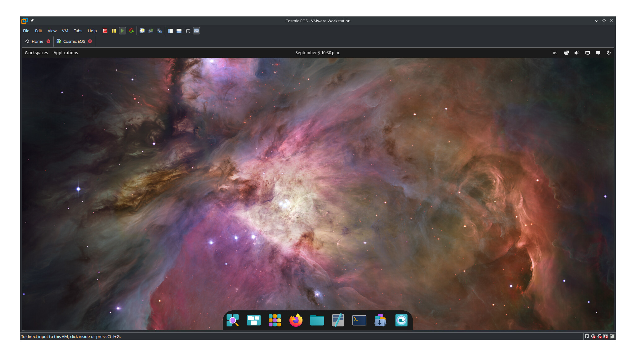The width and height of the screenshot is (636, 364).
Task: Close the Cosmic EOS tab
Action: [90, 41]
